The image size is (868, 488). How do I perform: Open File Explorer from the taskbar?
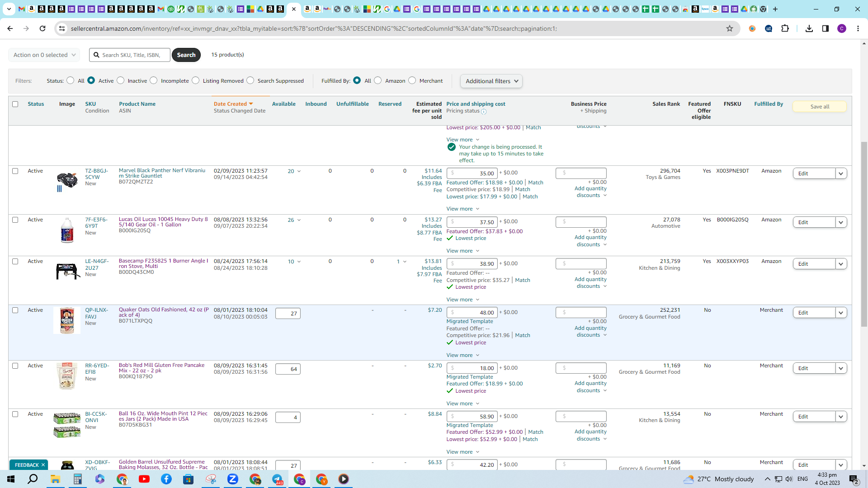pyautogui.click(x=56, y=479)
